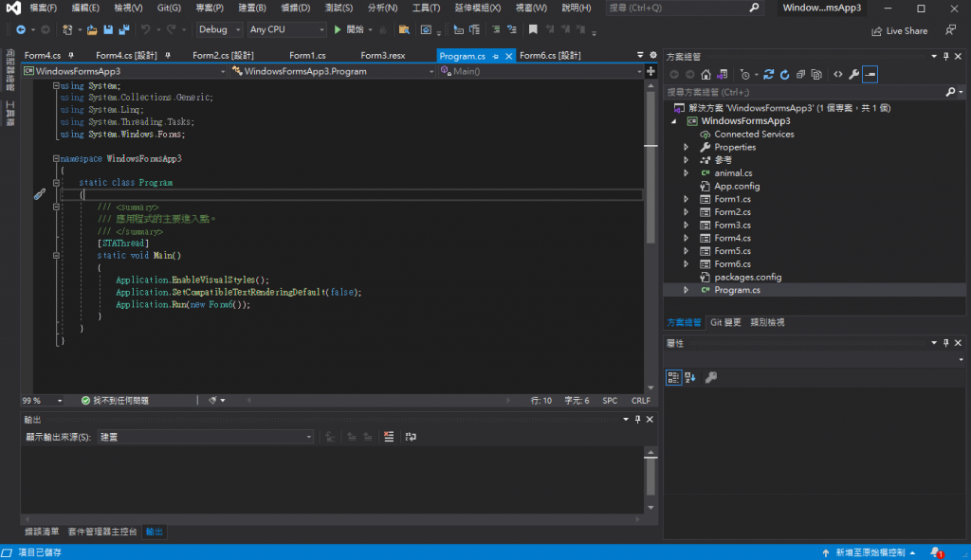The height and width of the screenshot is (560, 971).
Task: Open the notifications bell in status bar
Action: click(936, 551)
